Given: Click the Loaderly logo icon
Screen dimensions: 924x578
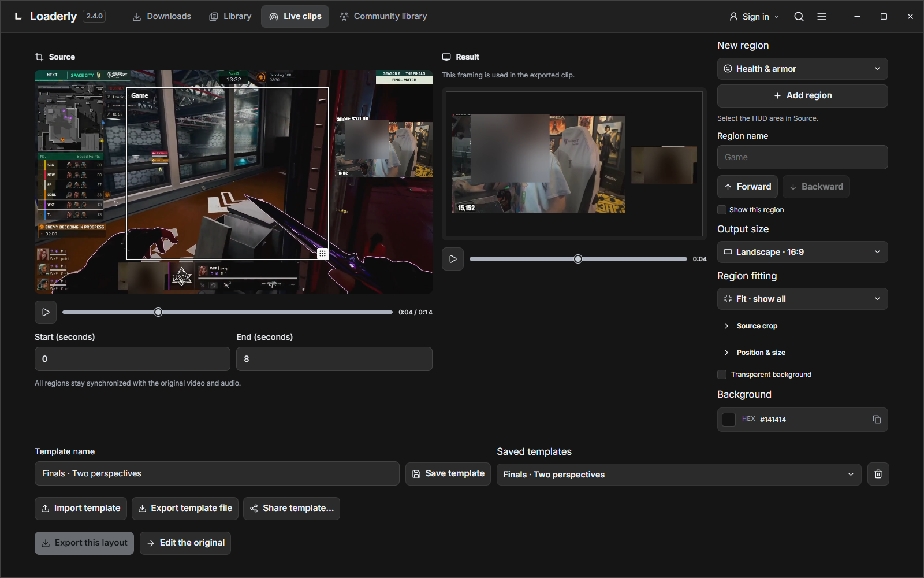Looking at the screenshot, I should point(18,16).
